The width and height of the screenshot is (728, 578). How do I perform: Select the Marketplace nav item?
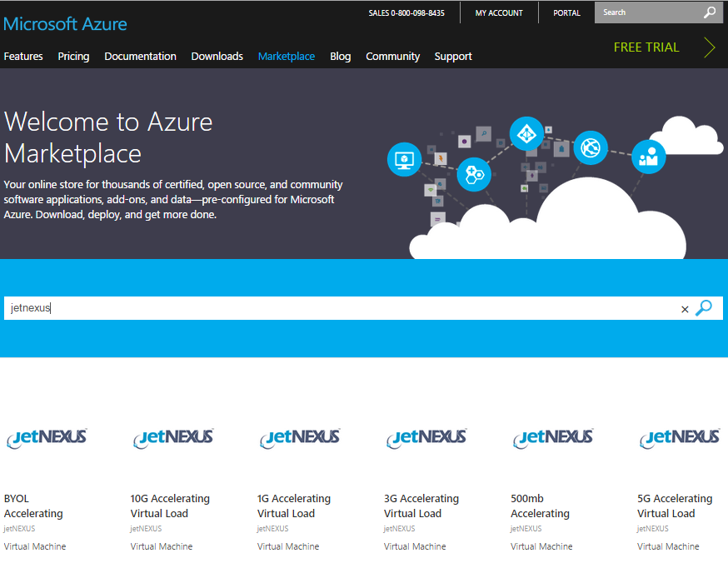(287, 56)
